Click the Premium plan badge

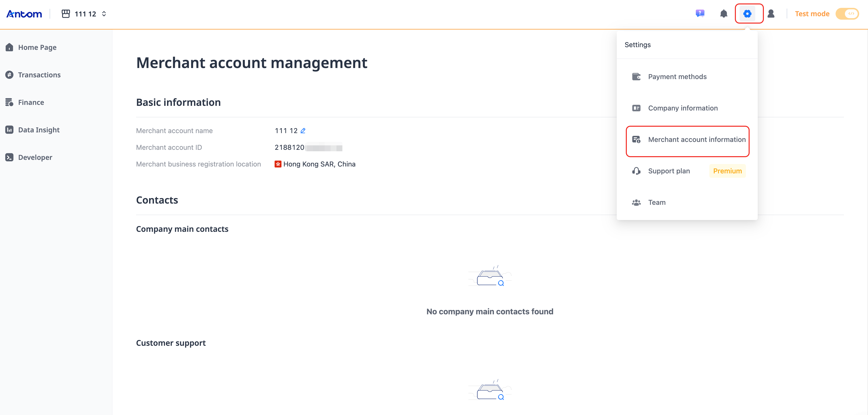click(727, 171)
